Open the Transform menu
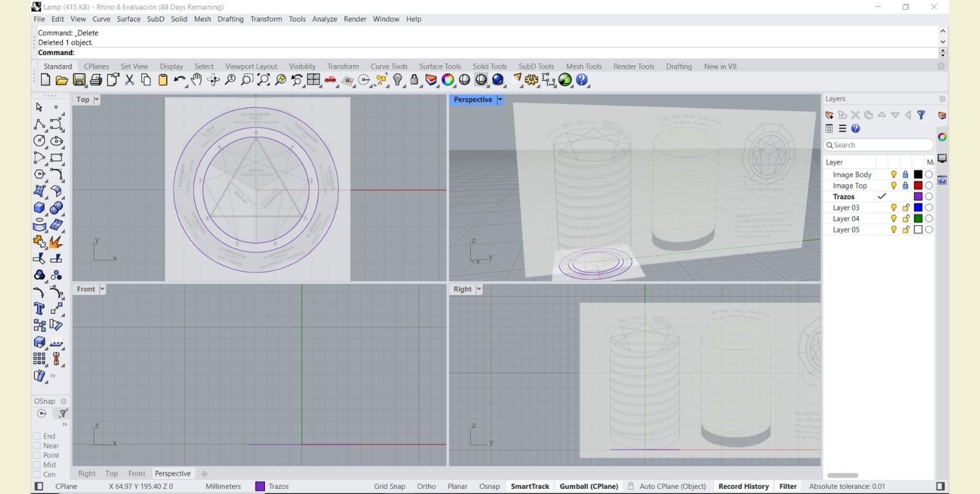Image resolution: width=980 pixels, height=494 pixels. tap(266, 19)
